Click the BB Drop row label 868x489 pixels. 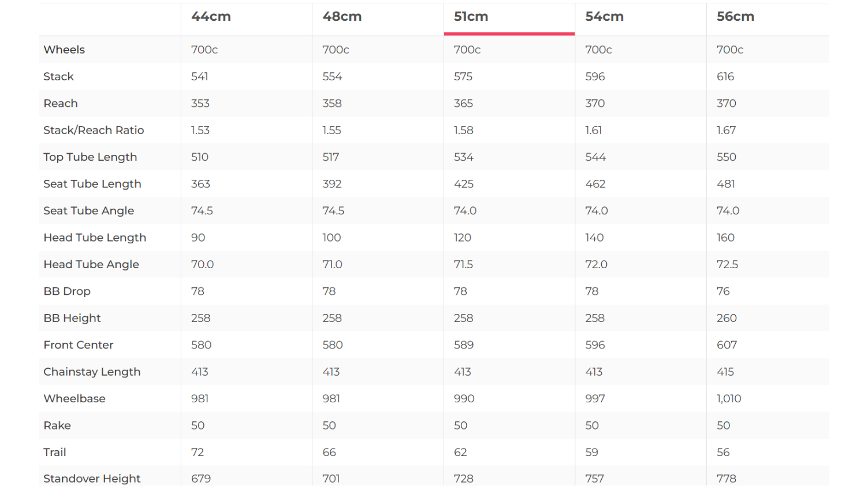point(67,291)
